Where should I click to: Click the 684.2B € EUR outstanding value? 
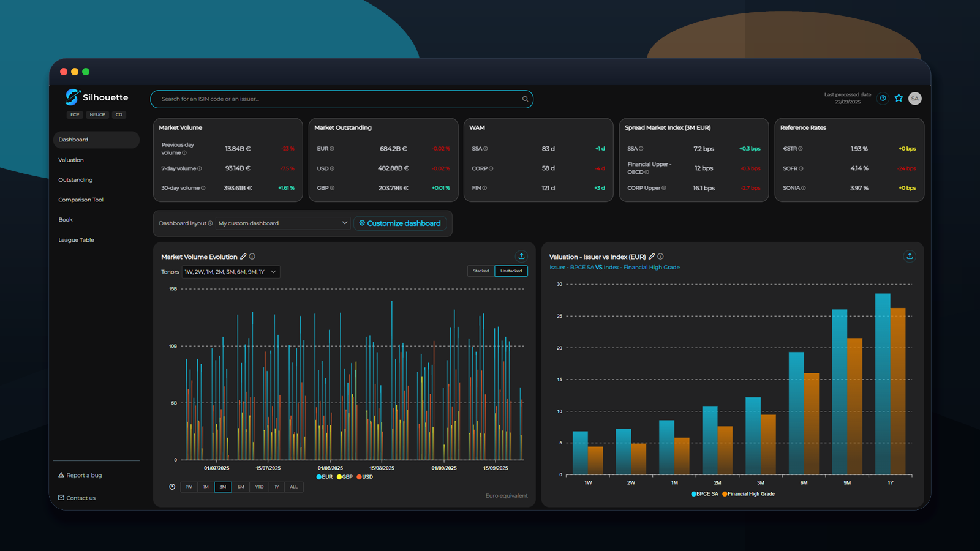[x=393, y=149]
